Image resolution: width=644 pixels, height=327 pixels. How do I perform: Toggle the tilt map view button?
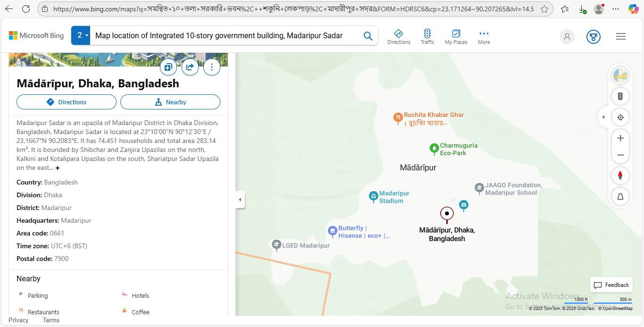pos(620,196)
